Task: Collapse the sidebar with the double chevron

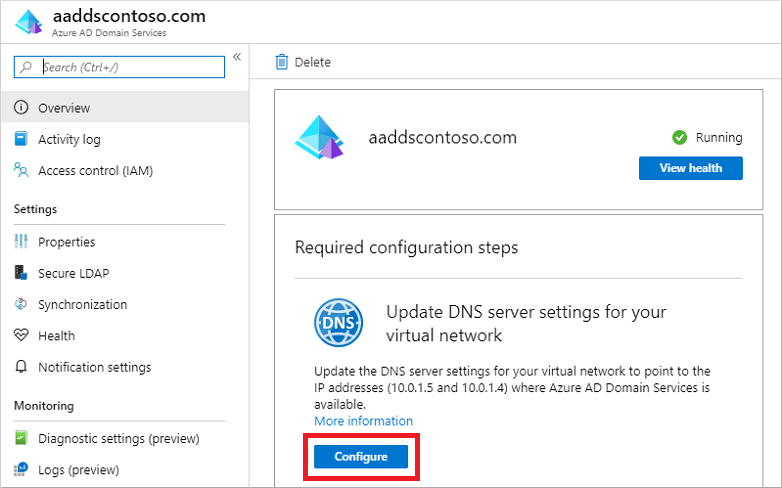Action: coord(237,57)
